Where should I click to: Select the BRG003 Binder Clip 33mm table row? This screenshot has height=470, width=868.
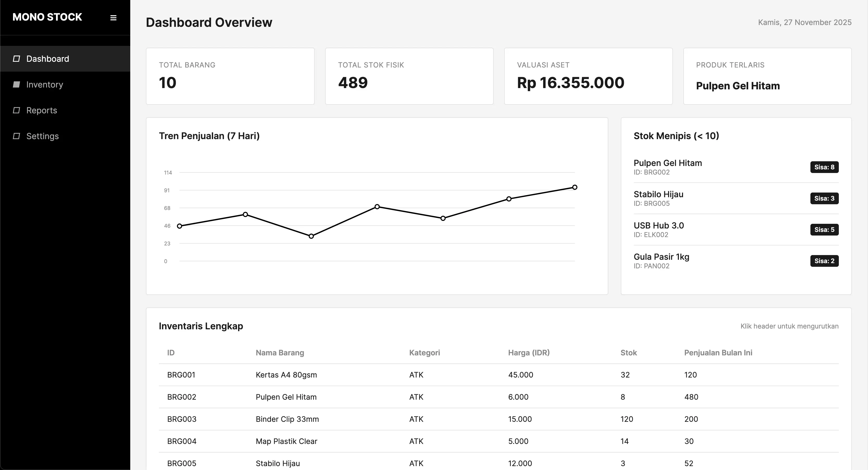coord(404,419)
